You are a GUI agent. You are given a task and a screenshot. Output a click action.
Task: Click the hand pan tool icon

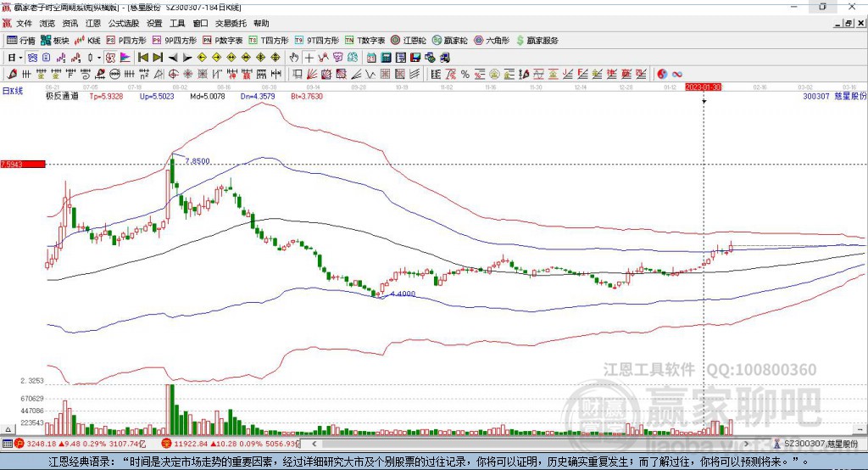pyautogui.click(x=294, y=57)
